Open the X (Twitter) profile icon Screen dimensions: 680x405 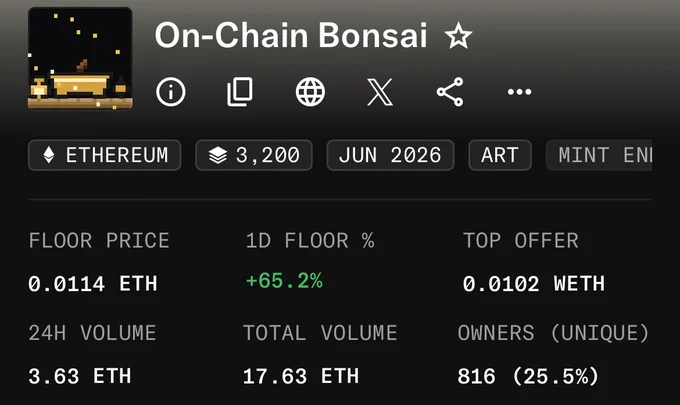tap(380, 92)
